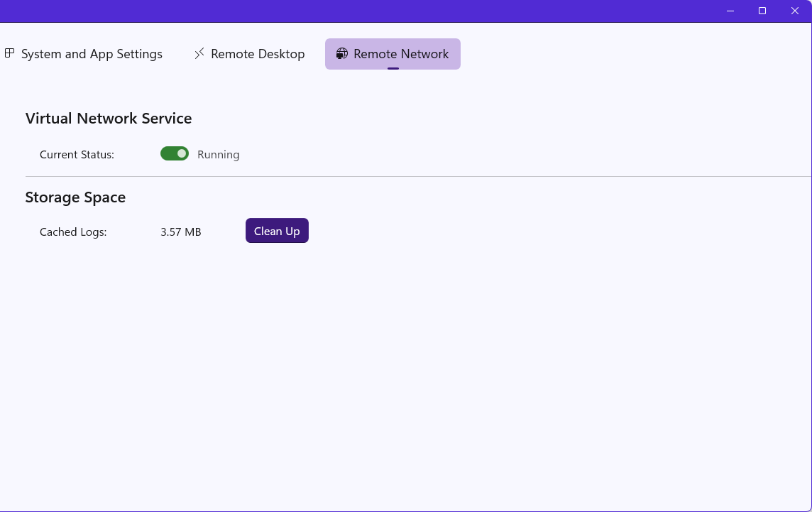Viewport: 812px width, 512px height.
Task: Toggle the Virtual Network Service switch off
Action: tap(175, 154)
